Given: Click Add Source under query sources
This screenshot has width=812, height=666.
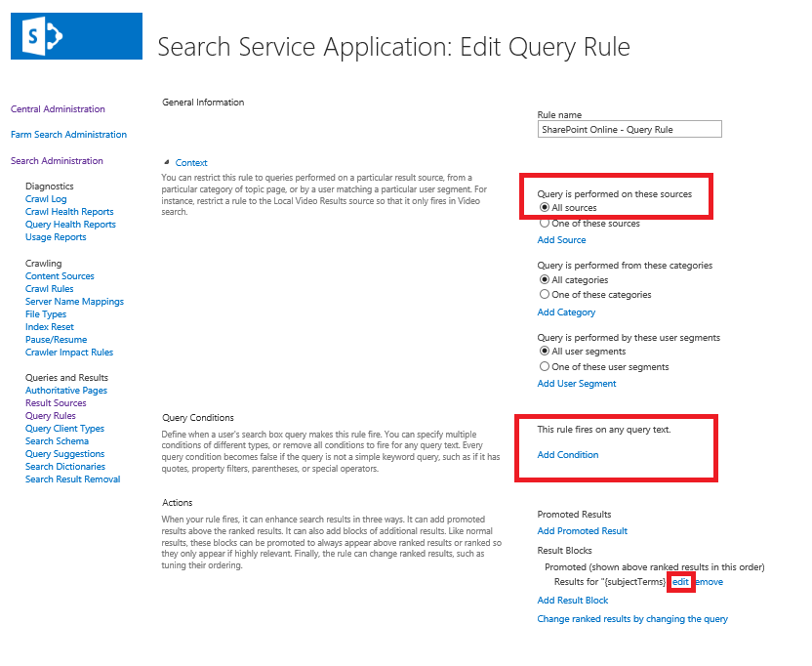Looking at the screenshot, I should coord(561,239).
